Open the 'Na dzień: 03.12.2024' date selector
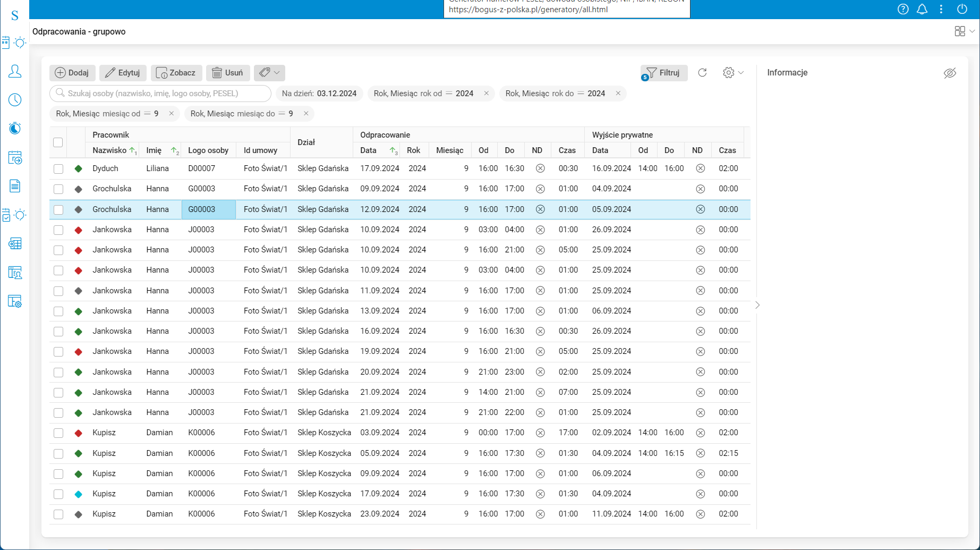This screenshot has height=550, width=980. click(x=319, y=94)
